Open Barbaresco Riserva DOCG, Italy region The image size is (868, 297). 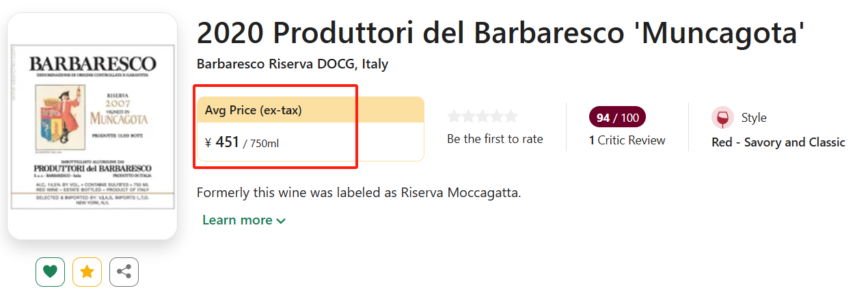[292, 64]
